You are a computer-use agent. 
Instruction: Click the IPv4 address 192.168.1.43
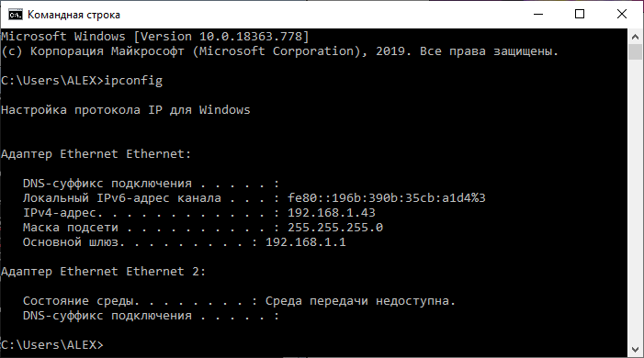[x=332, y=213]
